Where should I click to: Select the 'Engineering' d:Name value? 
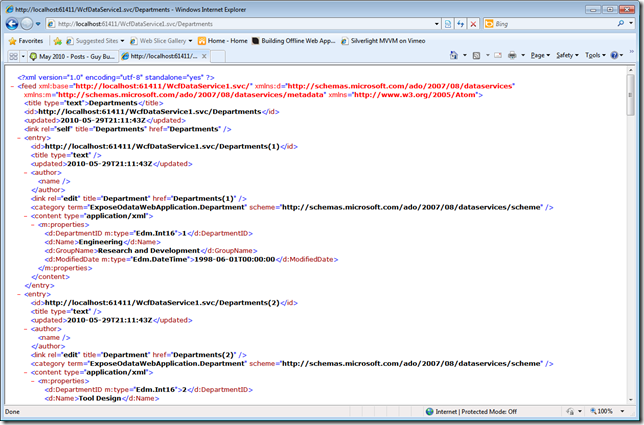coord(101,242)
